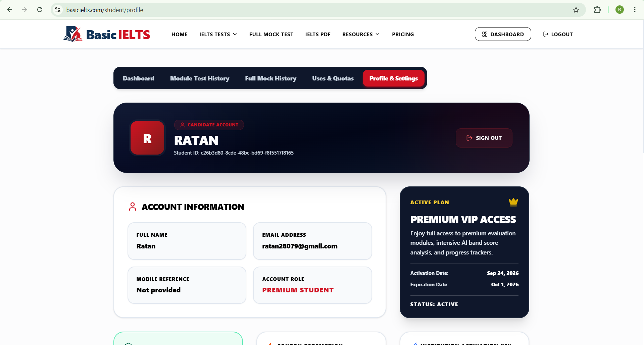Click the email ratan28079@gmail.com
This screenshot has width=644, height=345.
300,246
